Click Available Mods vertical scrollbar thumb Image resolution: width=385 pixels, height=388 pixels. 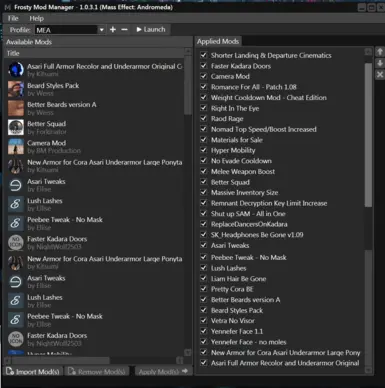click(188, 85)
